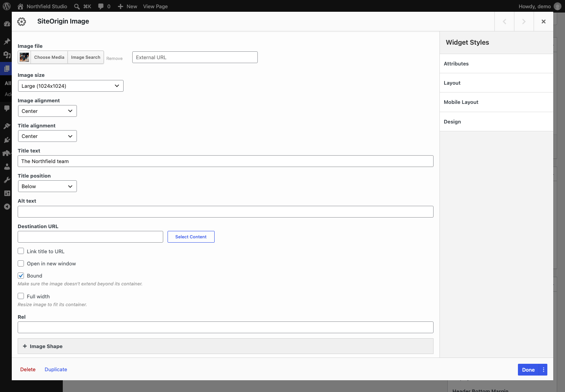Click the demo user avatar
Image resolution: width=565 pixels, height=392 pixels.
(557, 6)
